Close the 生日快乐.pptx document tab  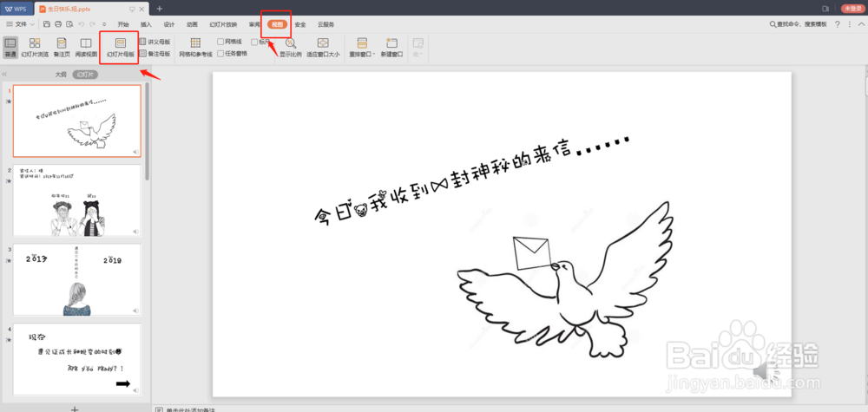tap(142, 10)
